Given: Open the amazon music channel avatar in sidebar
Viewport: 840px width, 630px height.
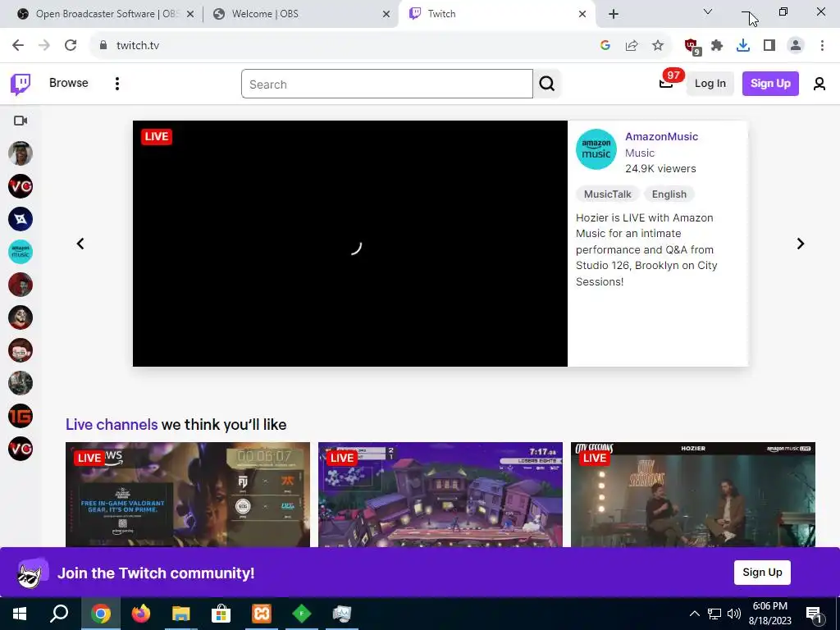Looking at the screenshot, I should click(21, 252).
